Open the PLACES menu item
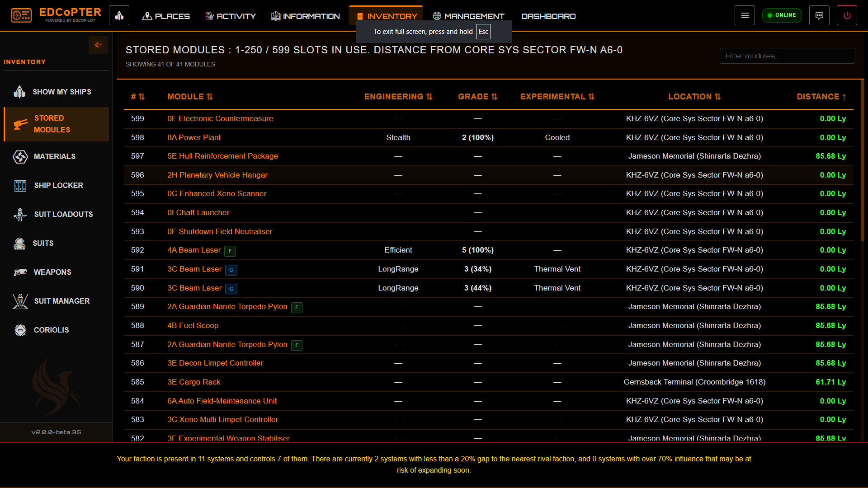The image size is (868, 488). tap(166, 16)
